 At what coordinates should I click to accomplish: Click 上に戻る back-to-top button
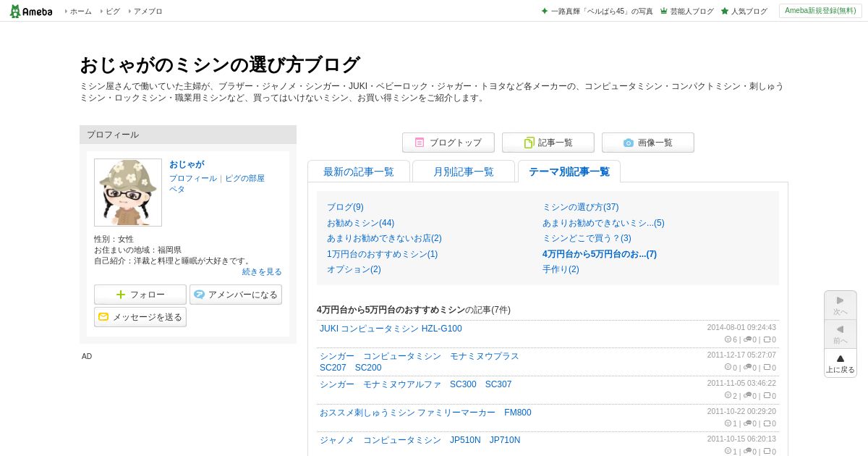841,363
